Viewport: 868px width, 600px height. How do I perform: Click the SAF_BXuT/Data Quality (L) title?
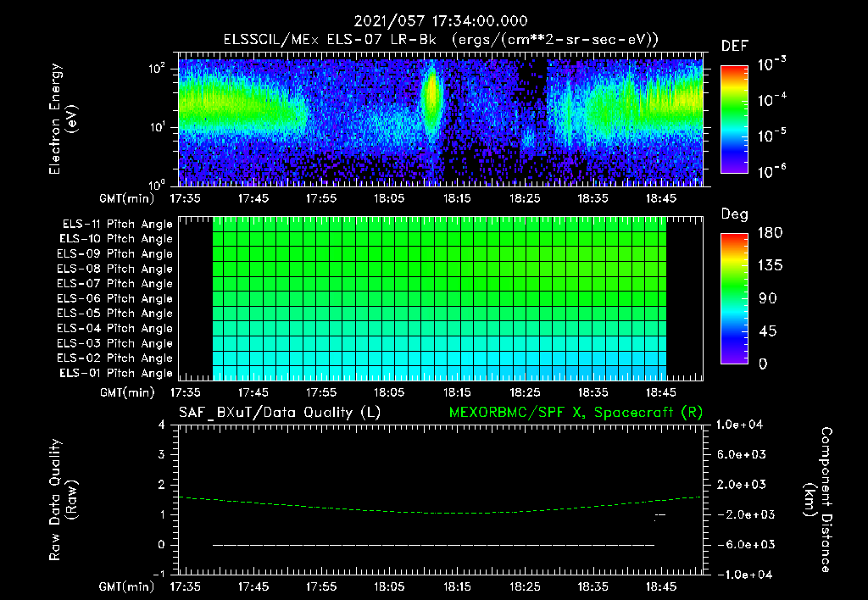[280, 413]
